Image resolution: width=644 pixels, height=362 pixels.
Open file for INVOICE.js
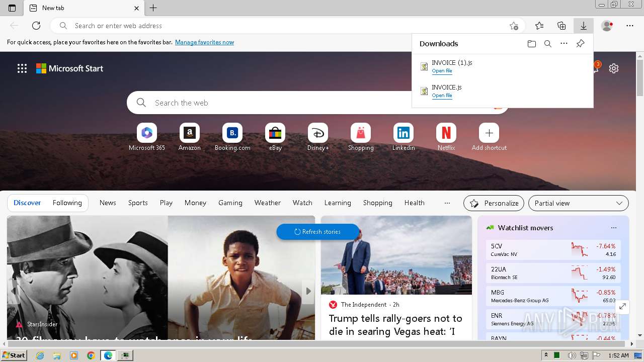click(x=442, y=96)
